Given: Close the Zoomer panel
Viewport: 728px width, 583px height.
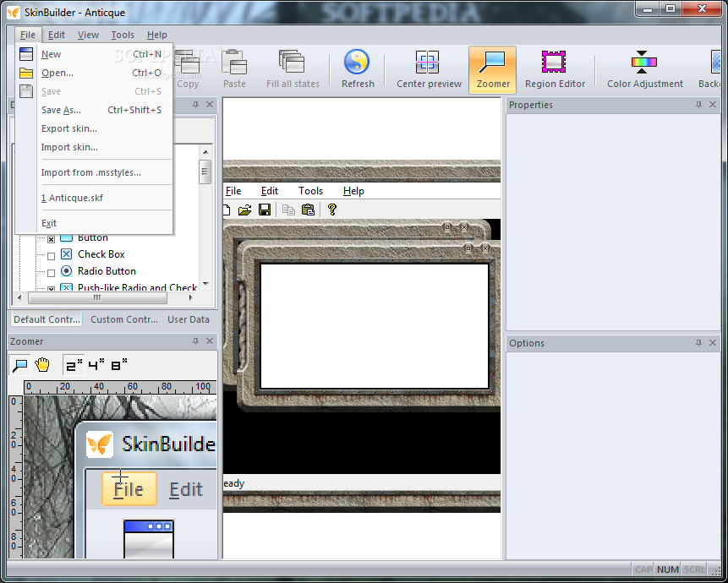Looking at the screenshot, I should pyautogui.click(x=210, y=341).
